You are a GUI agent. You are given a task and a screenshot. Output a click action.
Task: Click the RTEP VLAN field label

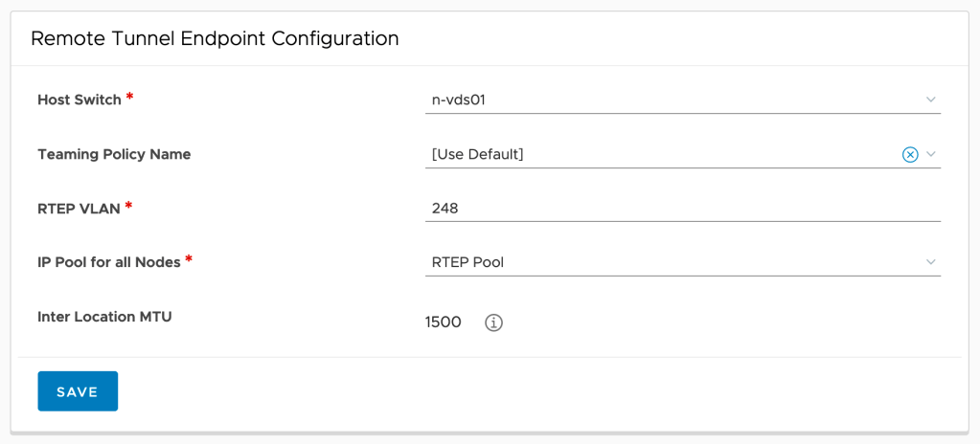tap(79, 208)
